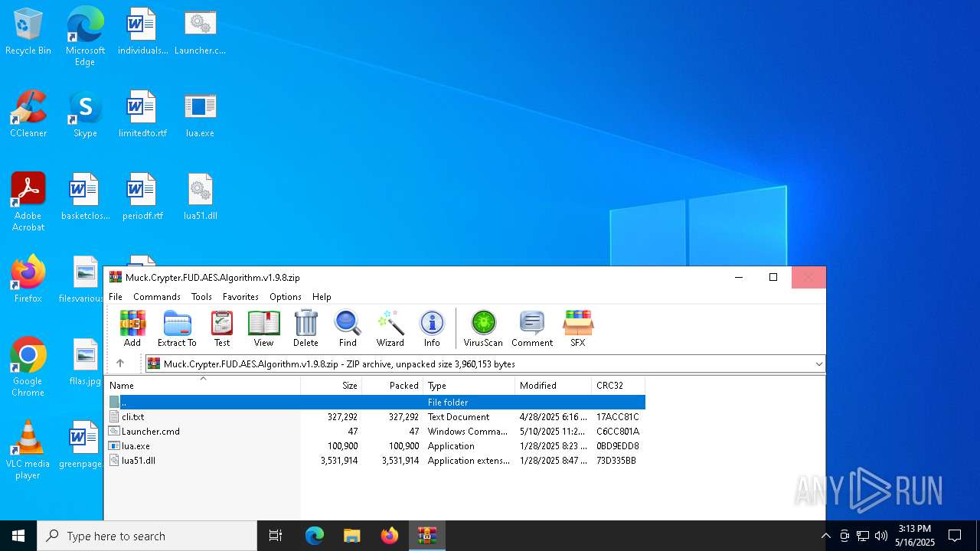
Task: Sort by the Modified column header
Action: point(554,386)
